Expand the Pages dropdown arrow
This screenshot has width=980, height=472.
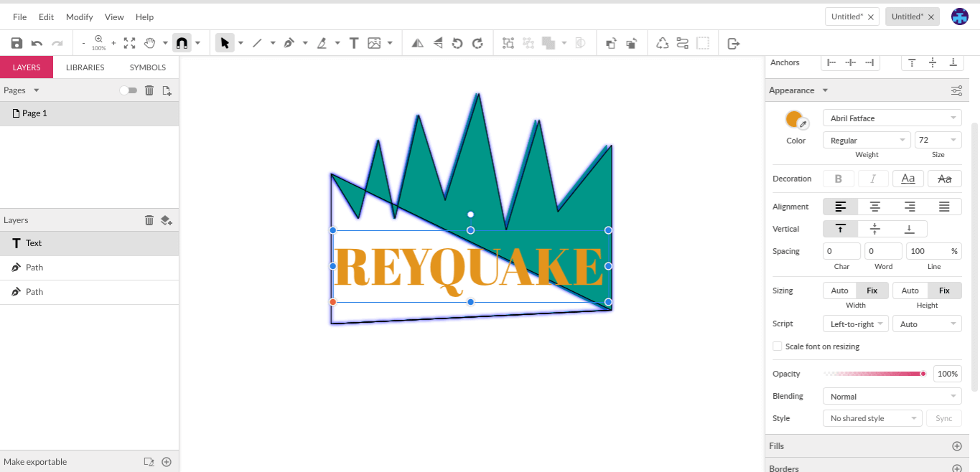[x=36, y=90]
